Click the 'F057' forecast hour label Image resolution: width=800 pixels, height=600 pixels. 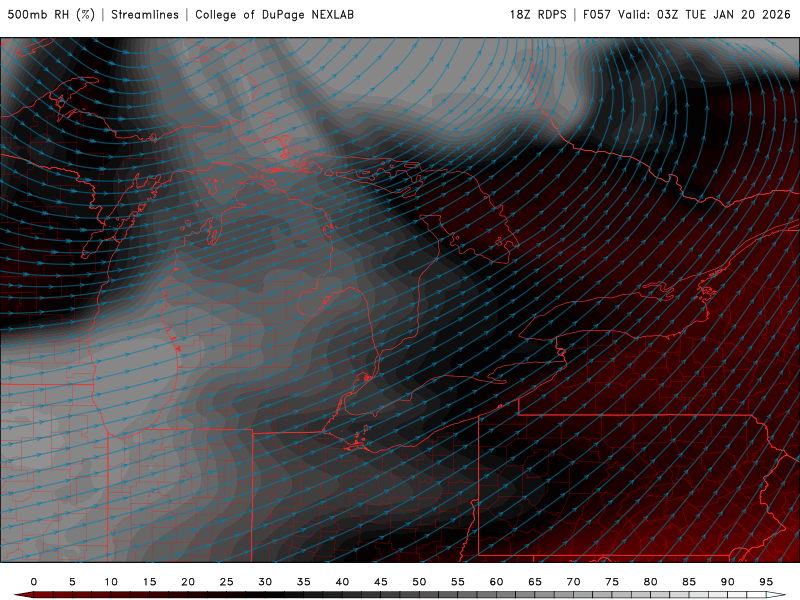(597, 15)
